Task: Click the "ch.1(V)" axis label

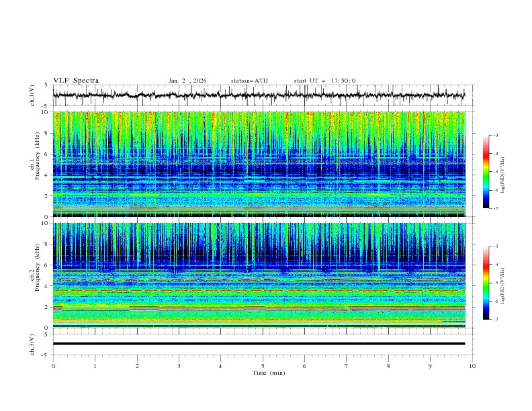Action: click(x=32, y=95)
